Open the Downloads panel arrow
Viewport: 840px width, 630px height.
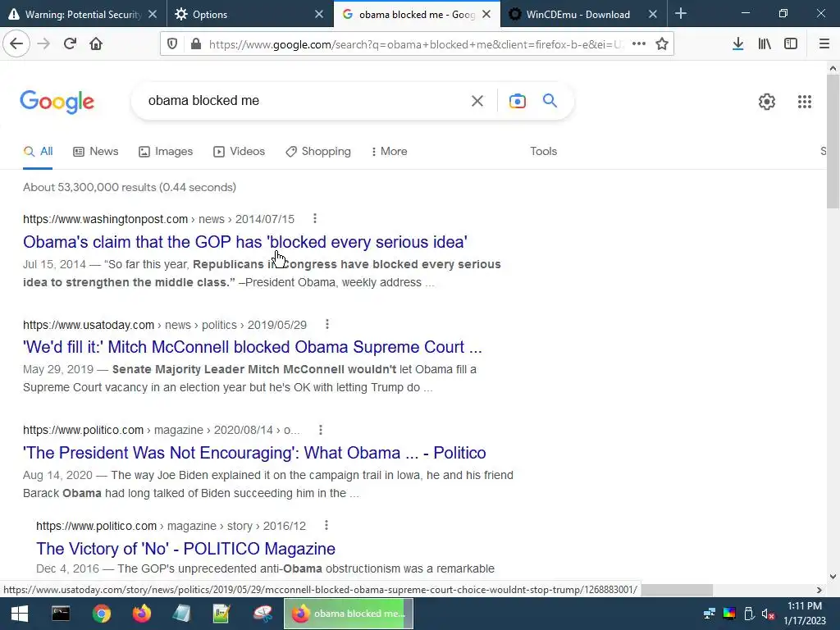tap(737, 44)
